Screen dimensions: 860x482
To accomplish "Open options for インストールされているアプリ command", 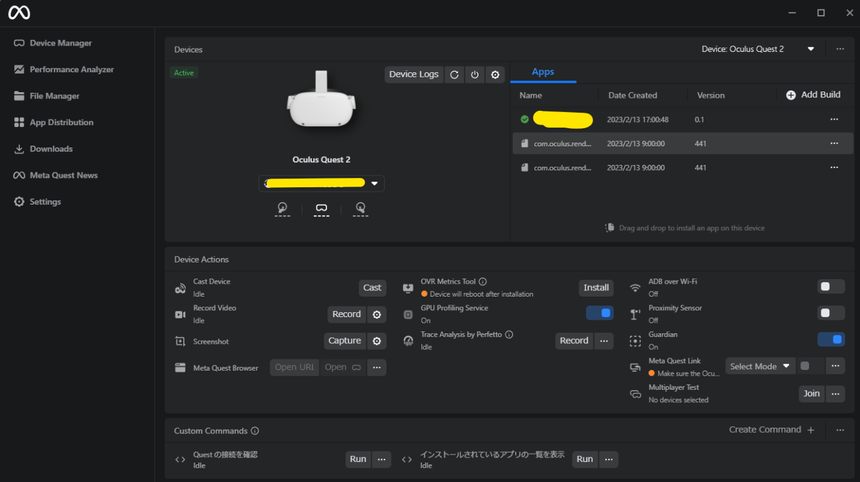I will (609, 460).
